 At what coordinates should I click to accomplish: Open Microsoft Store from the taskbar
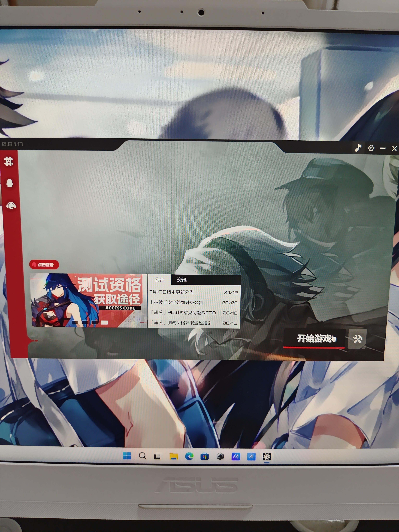coord(204,456)
